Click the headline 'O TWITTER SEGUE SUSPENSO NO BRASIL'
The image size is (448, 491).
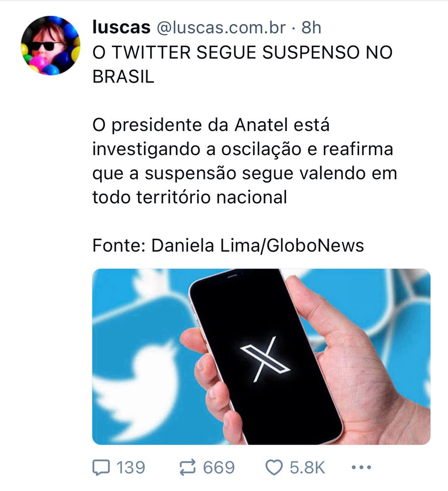(242, 64)
